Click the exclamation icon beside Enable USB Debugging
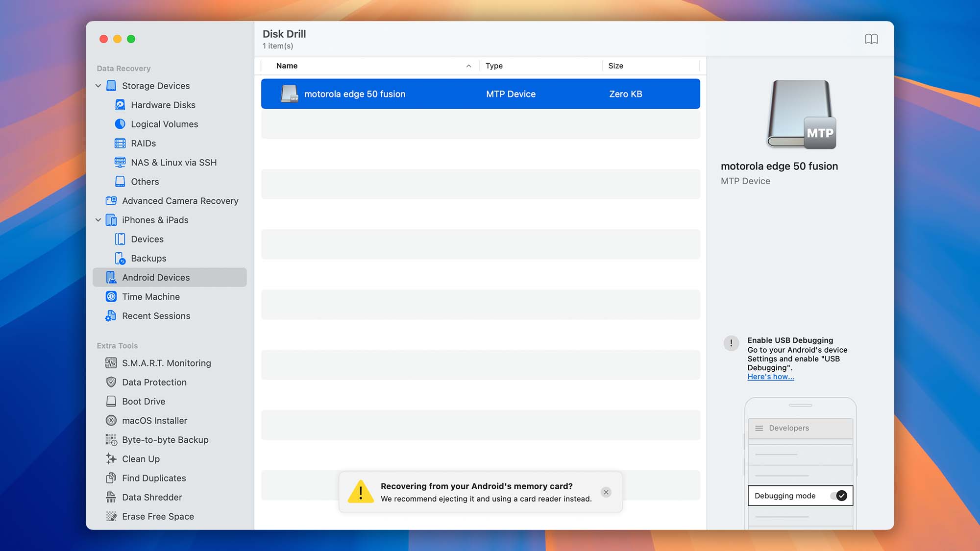The width and height of the screenshot is (980, 551). coord(731,343)
